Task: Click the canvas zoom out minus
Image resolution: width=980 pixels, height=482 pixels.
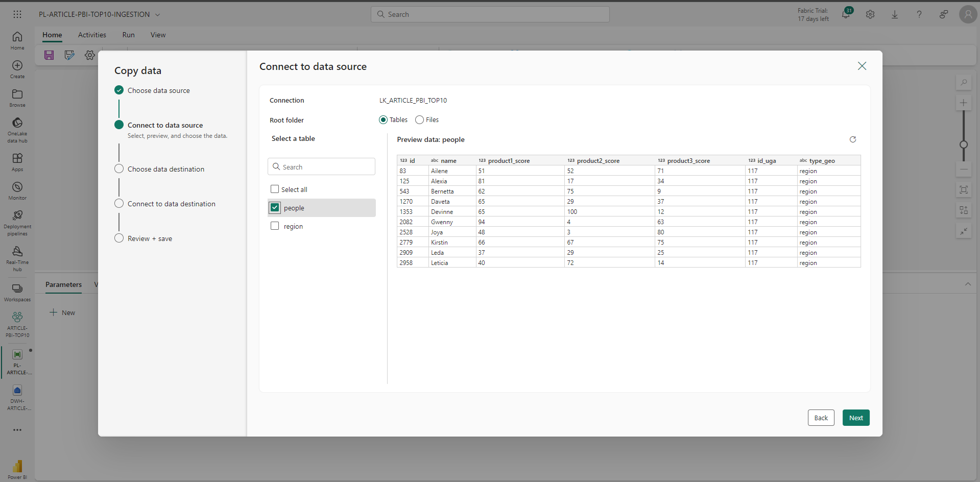Action: 964,169
